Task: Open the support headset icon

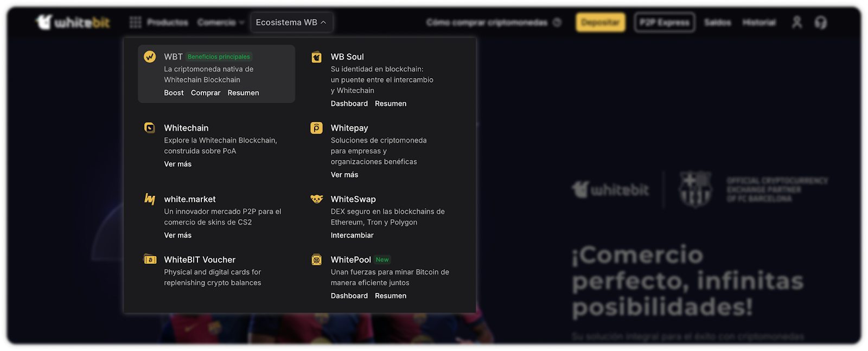Action: coord(821,22)
